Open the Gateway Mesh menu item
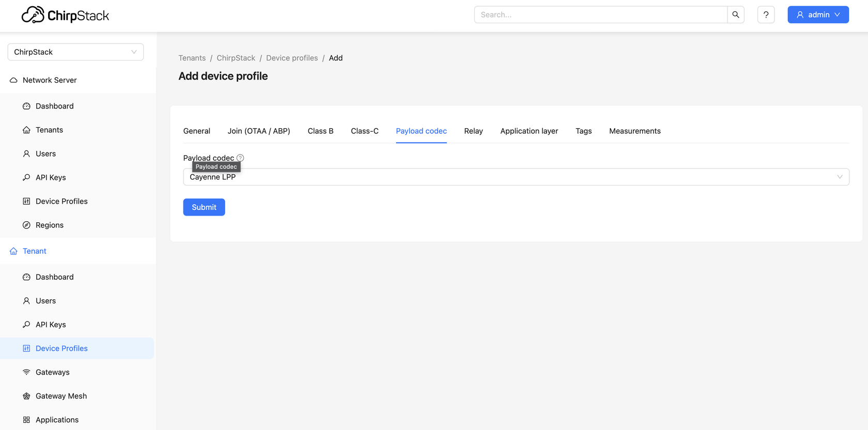868x430 pixels. (x=78, y=396)
